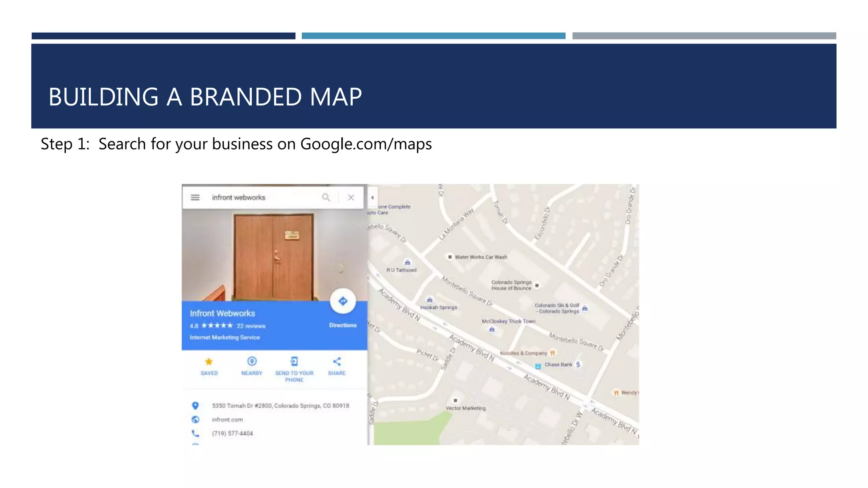This screenshot has width=868, height=488.
Task: Collapse the side panel with the arrow
Action: click(x=372, y=197)
